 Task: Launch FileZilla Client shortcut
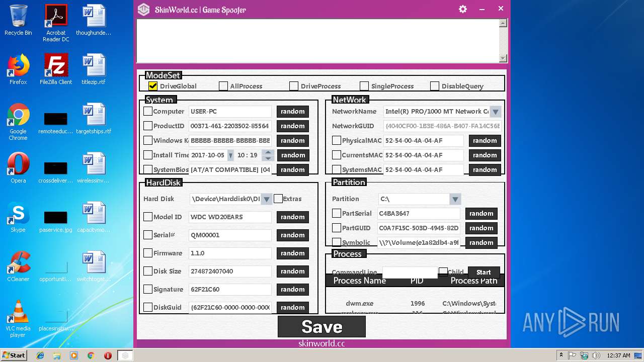56,69
